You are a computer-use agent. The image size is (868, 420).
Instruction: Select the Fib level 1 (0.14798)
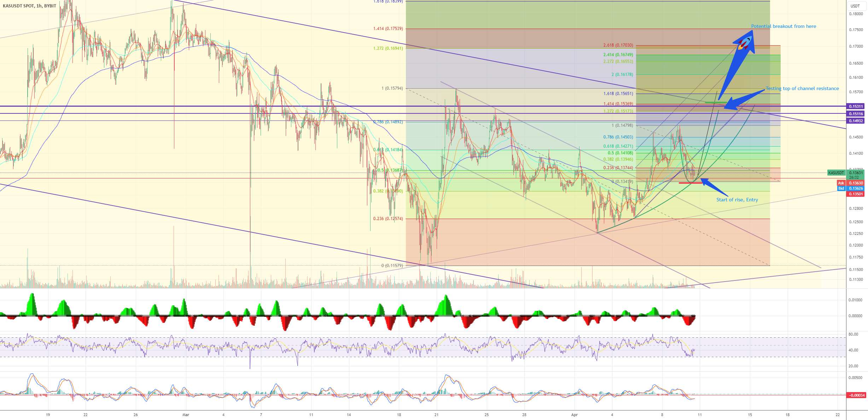point(622,125)
